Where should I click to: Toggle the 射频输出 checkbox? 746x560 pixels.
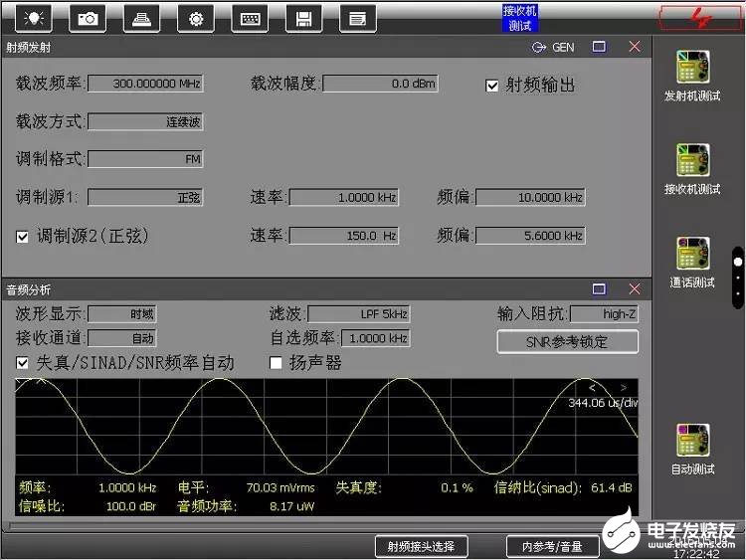pos(492,86)
